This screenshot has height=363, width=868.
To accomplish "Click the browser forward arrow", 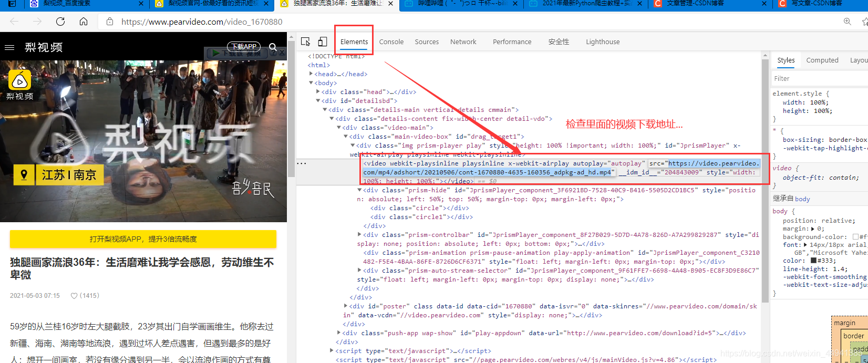I will click(x=37, y=22).
